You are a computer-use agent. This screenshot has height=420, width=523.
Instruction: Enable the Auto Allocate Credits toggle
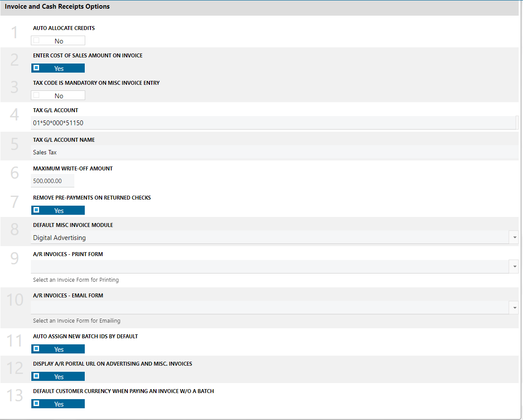pos(58,41)
